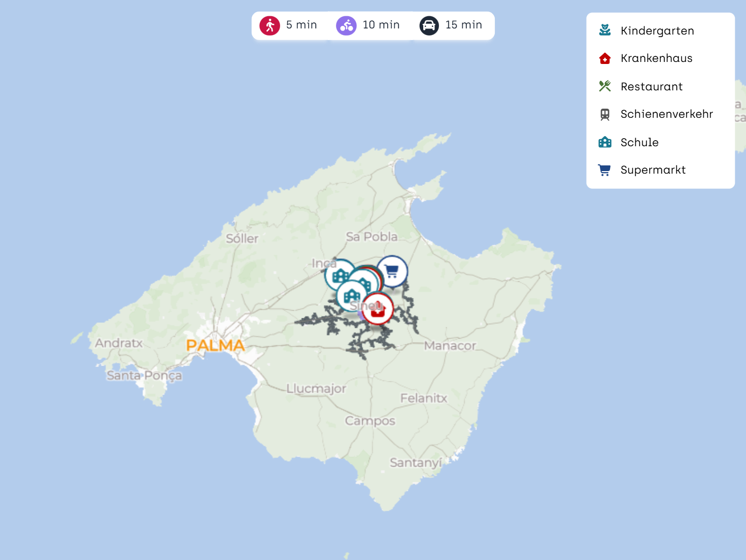Click the Restaurant fork and knife icon
The image size is (746, 560).
604,86
